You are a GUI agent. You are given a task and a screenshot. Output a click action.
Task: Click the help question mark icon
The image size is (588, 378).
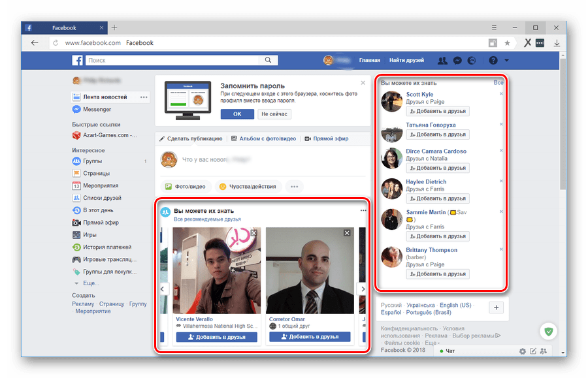click(x=493, y=61)
